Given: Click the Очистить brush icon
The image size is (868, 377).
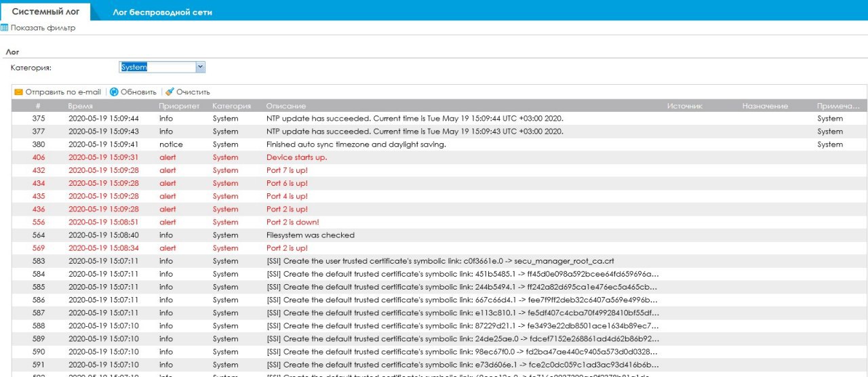Looking at the screenshot, I should tap(170, 92).
